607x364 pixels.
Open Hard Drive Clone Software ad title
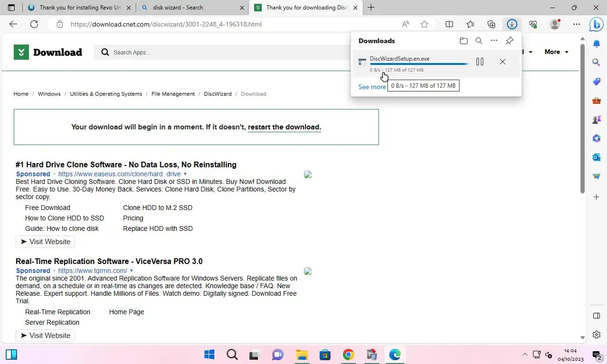[x=126, y=164]
